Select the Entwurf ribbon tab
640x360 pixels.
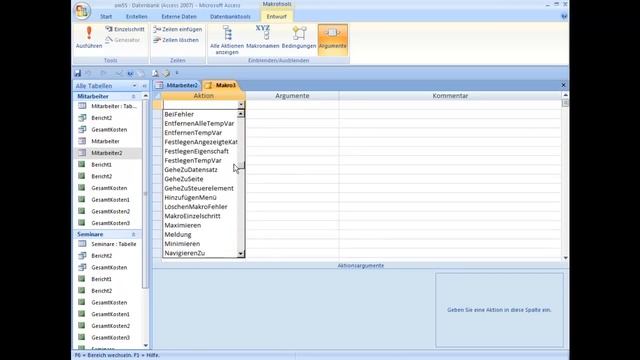[276, 17]
